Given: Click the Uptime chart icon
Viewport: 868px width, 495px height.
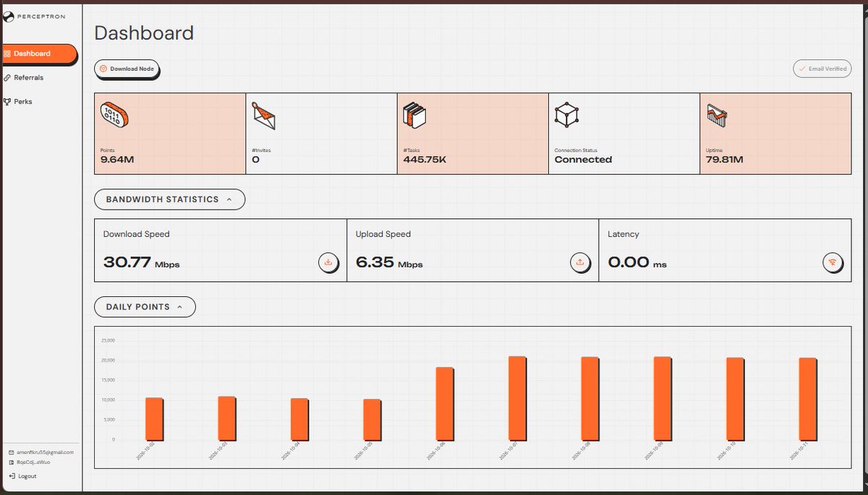Looking at the screenshot, I should coord(717,116).
